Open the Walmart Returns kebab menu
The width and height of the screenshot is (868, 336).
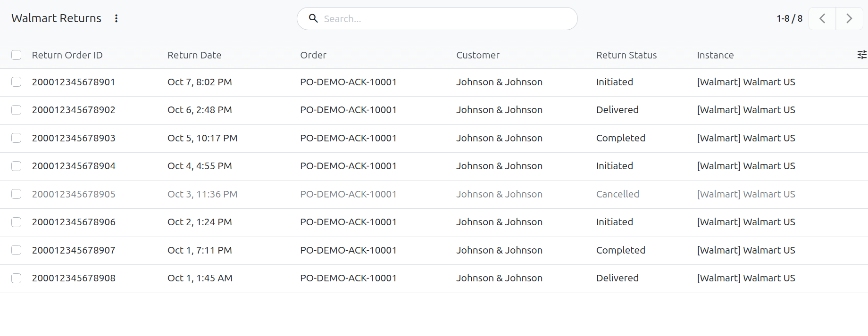click(116, 18)
